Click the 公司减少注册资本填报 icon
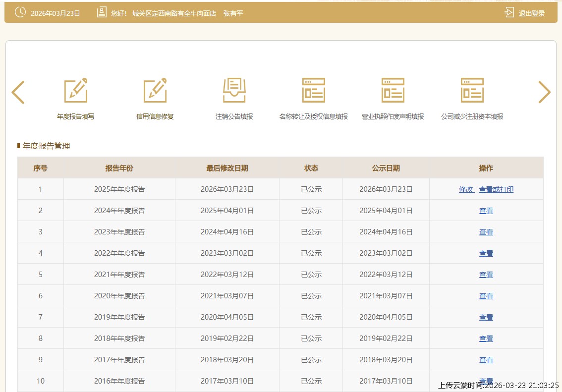The image size is (562, 392). click(x=472, y=90)
